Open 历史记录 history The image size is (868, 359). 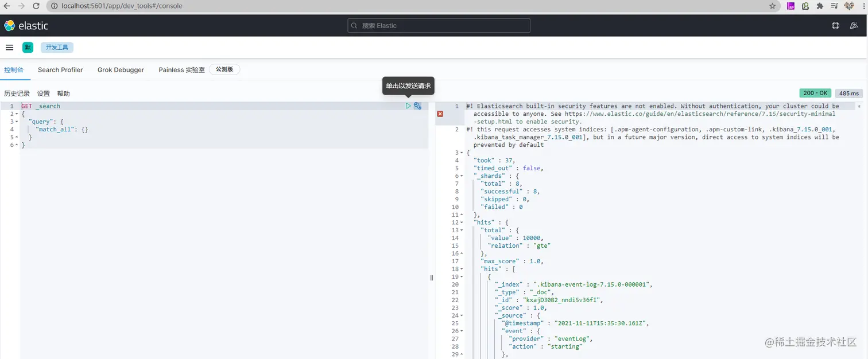17,93
